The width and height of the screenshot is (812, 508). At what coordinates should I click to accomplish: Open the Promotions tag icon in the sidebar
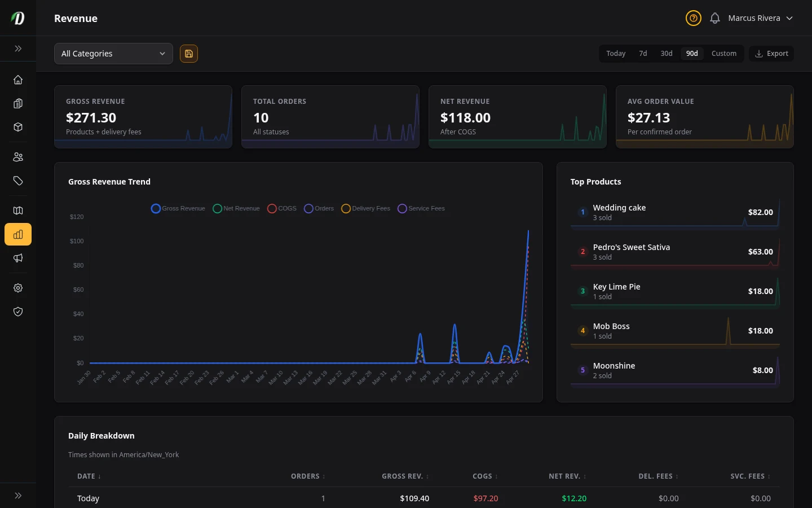(x=17, y=181)
